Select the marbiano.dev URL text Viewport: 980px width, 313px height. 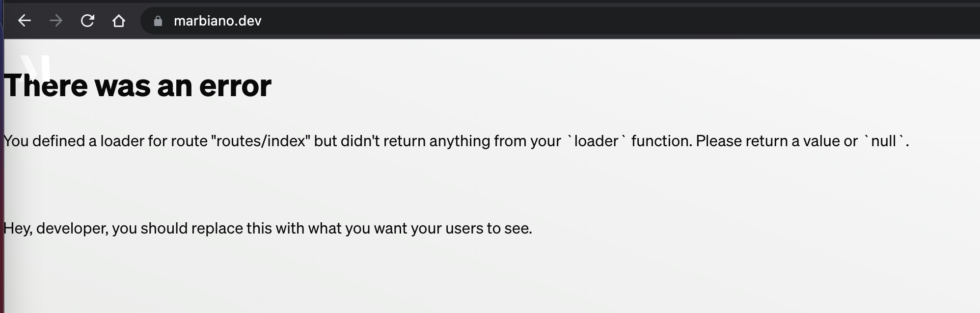tap(218, 21)
